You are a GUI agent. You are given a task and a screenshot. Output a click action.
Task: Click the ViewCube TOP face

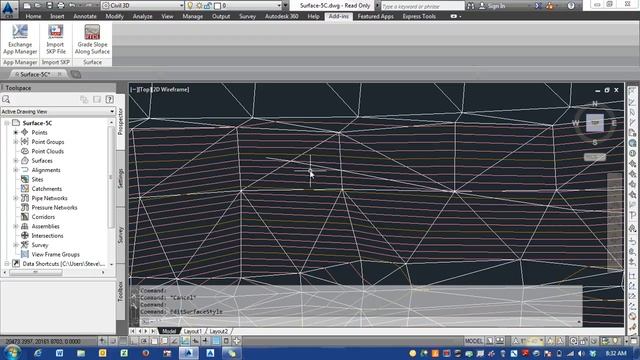pyautogui.click(x=595, y=123)
